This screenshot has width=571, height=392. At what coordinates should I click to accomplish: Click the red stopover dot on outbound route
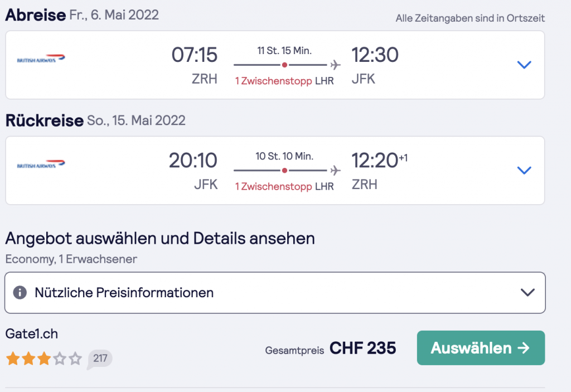[284, 64]
